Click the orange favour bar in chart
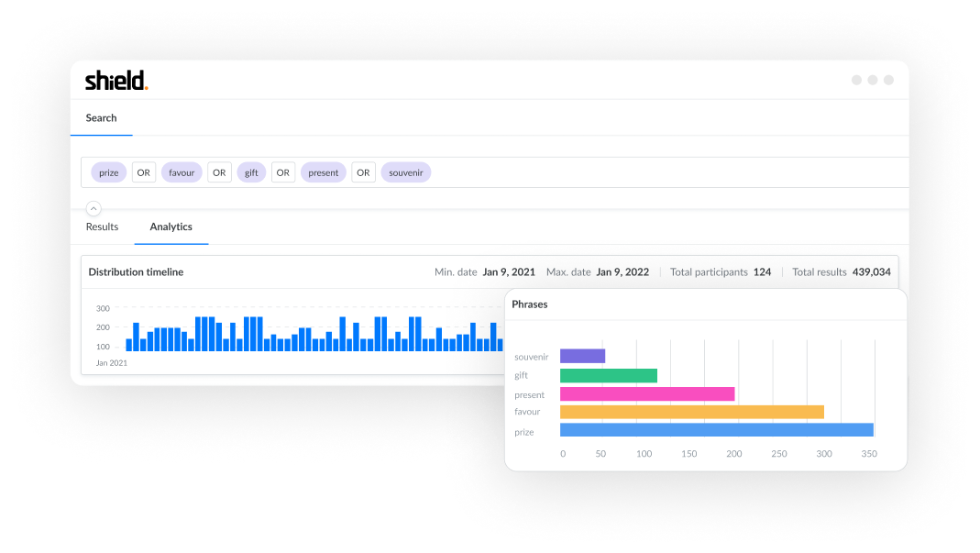The image size is (980, 553). [x=691, y=412]
